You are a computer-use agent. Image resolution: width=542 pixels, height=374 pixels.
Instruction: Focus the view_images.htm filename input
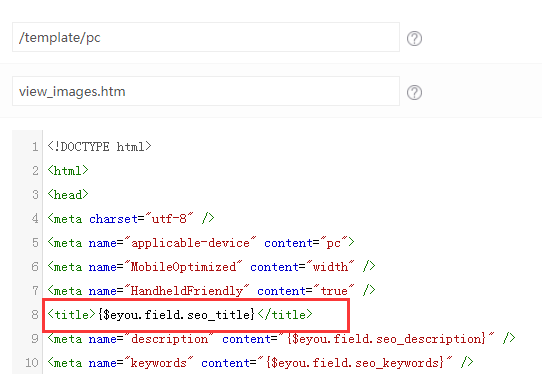tap(206, 91)
